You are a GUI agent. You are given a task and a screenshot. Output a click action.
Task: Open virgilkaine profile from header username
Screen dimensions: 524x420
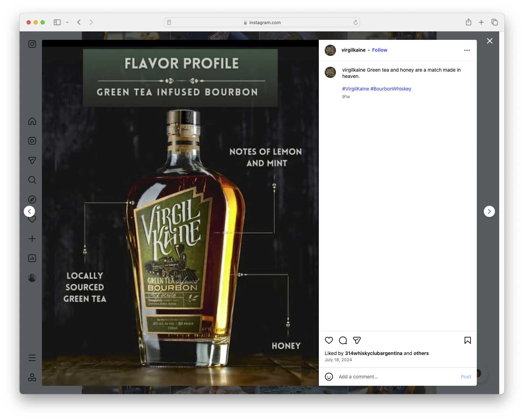[x=353, y=50]
